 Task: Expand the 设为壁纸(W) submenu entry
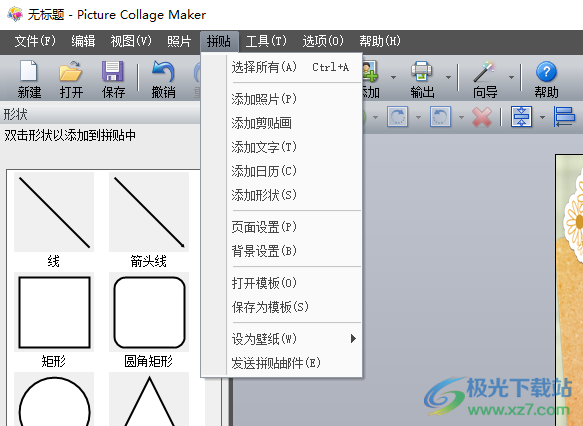tap(294, 339)
